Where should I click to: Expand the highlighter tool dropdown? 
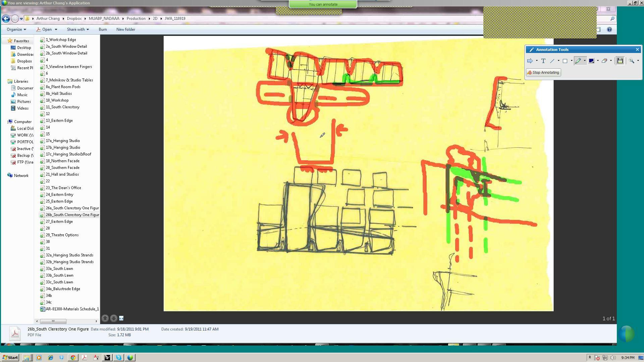coord(585,61)
